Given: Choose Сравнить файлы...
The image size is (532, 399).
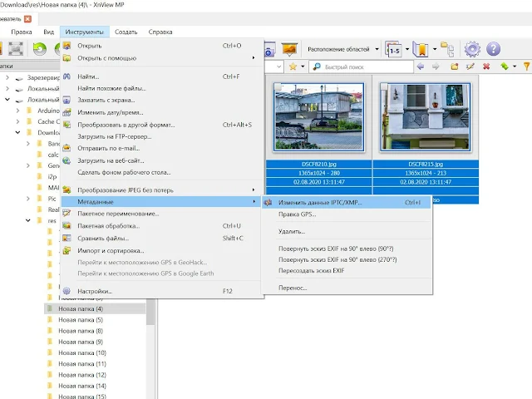Looking at the screenshot, I should 162,239.
